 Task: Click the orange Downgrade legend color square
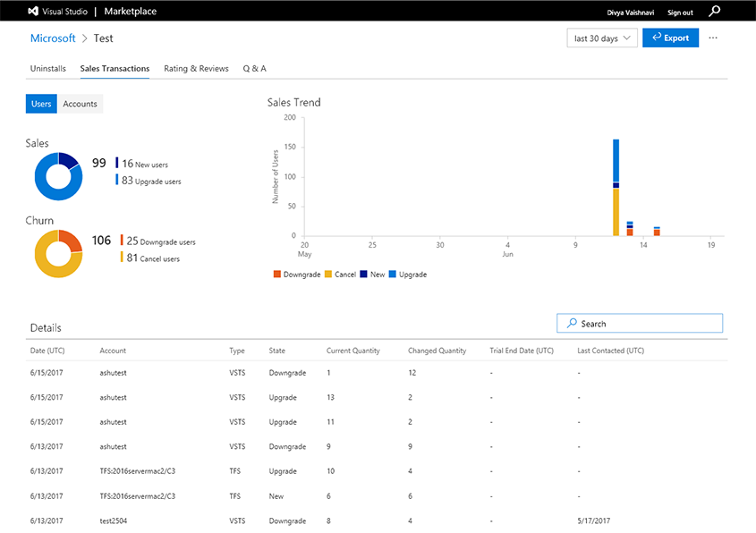tap(276, 274)
